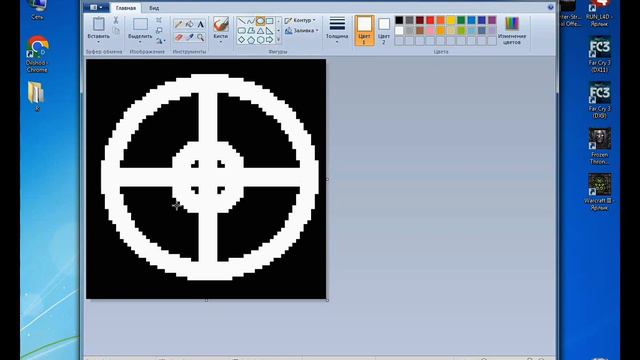Activate Цвет 2 background color
This screenshot has height=360, width=640.
click(x=384, y=31)
